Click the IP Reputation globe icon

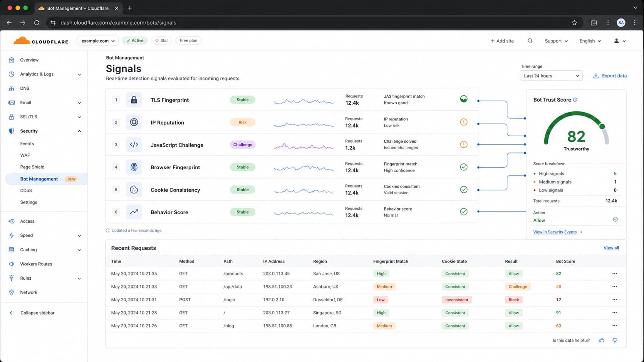[134, 122]
